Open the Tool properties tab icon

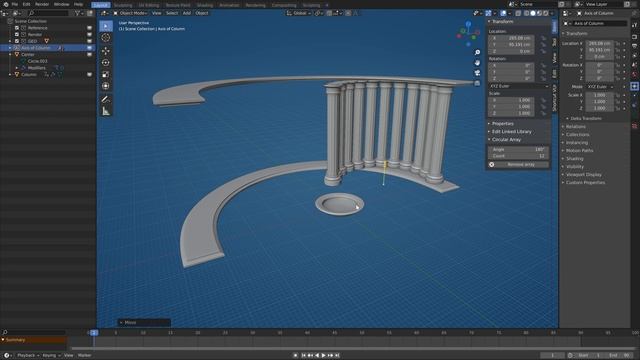coord(634,25)
